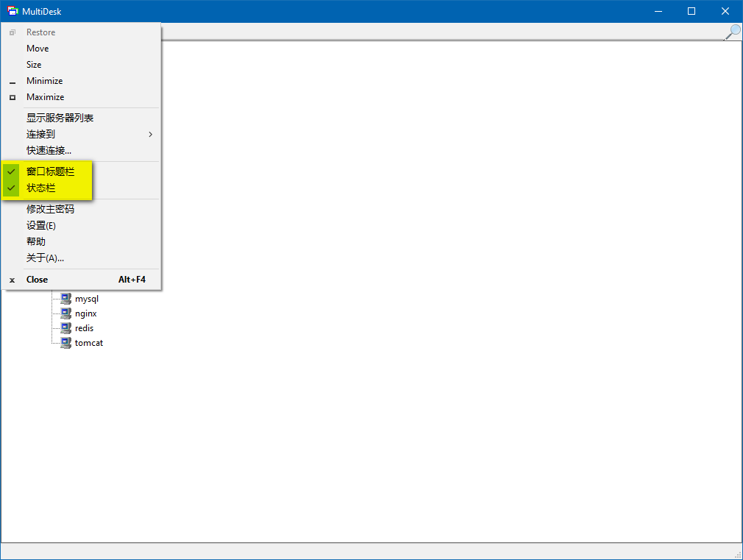Select the redis server icon

(x=65, y=328)
